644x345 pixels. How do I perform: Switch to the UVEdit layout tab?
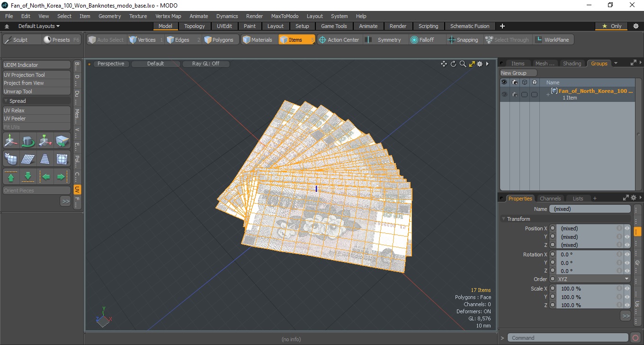224,26
